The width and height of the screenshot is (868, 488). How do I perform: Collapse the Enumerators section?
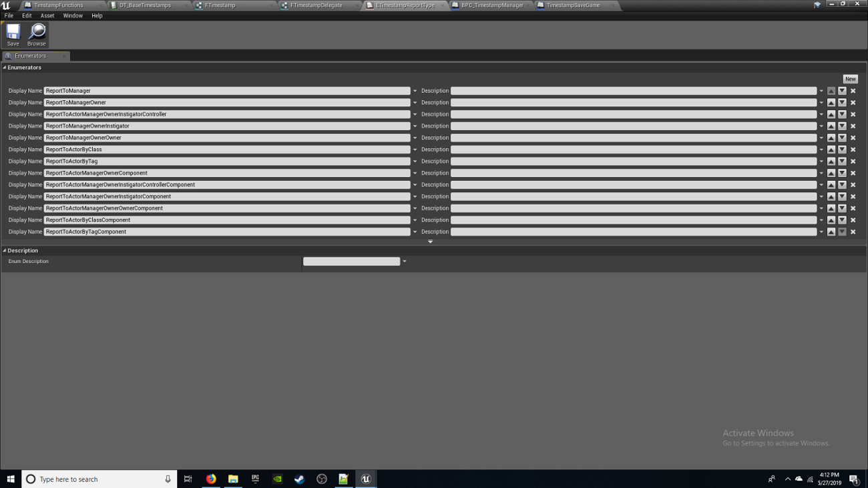point(4,67)
